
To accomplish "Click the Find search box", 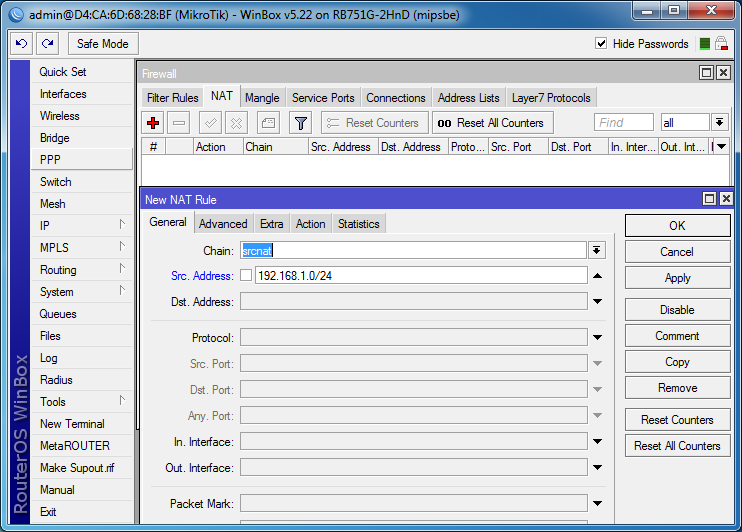I will 624,123.
